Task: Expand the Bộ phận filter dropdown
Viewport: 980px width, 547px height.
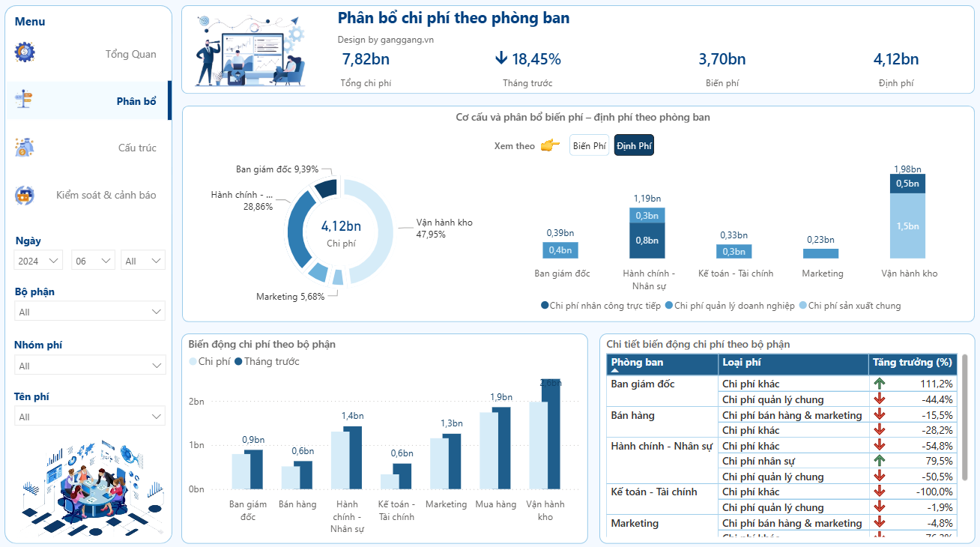Action: [90, 312]
